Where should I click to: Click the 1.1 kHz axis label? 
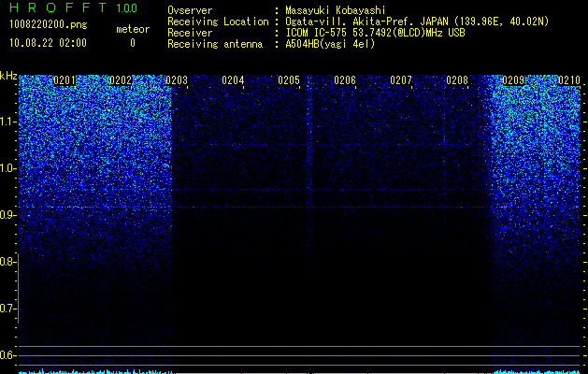pyautogui.click(x=7, y=122)
